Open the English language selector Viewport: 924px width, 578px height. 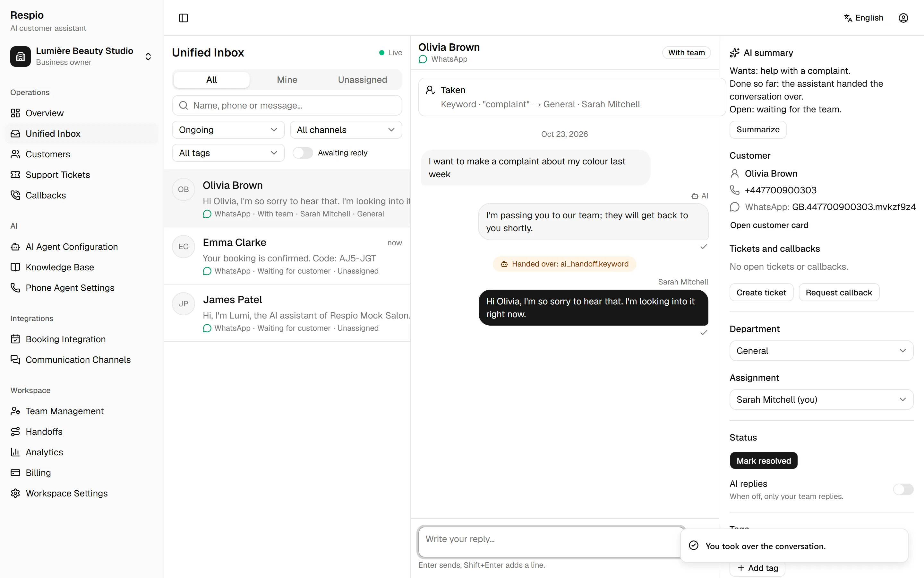click(863, 18)
